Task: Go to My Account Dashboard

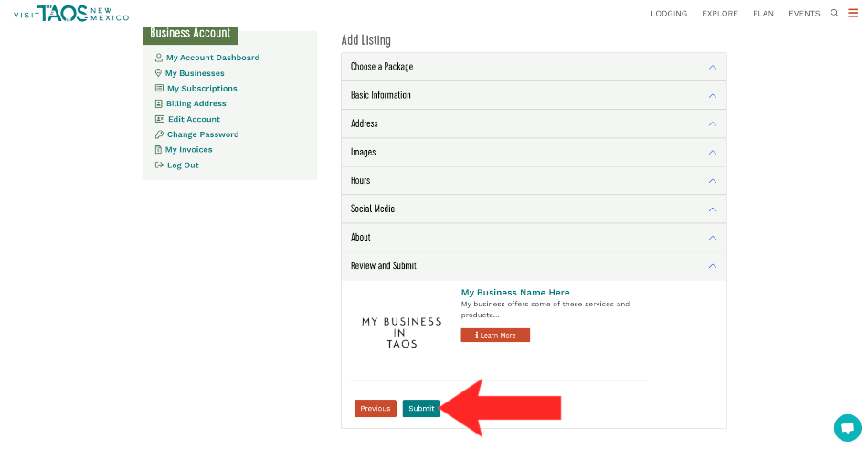Action: coord(212,58)
